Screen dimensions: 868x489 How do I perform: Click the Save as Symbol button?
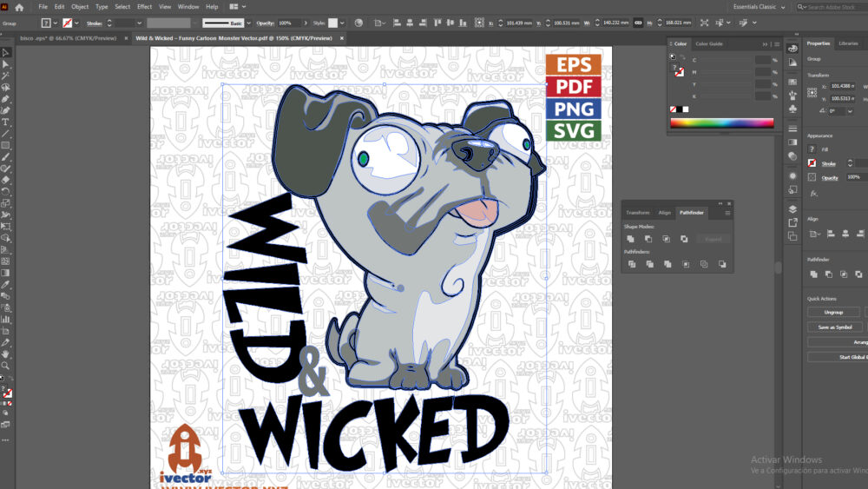pyautogui.click(x=835, y=327)
